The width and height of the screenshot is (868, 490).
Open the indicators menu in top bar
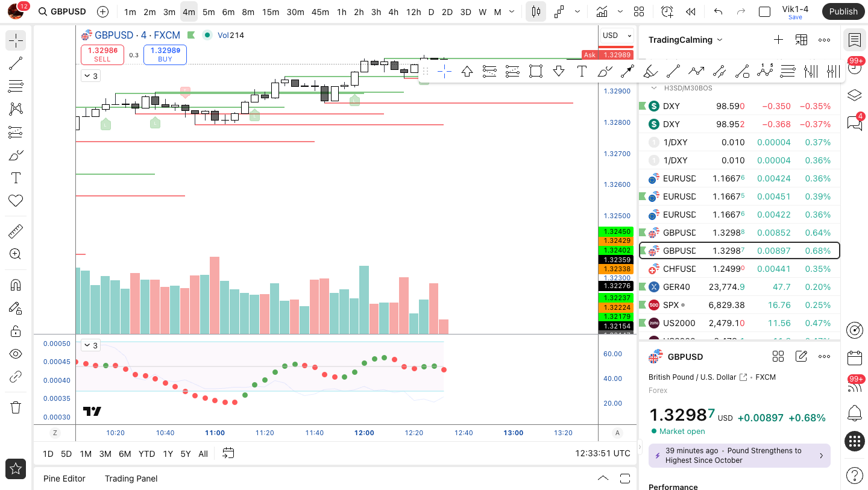(602, 11)
